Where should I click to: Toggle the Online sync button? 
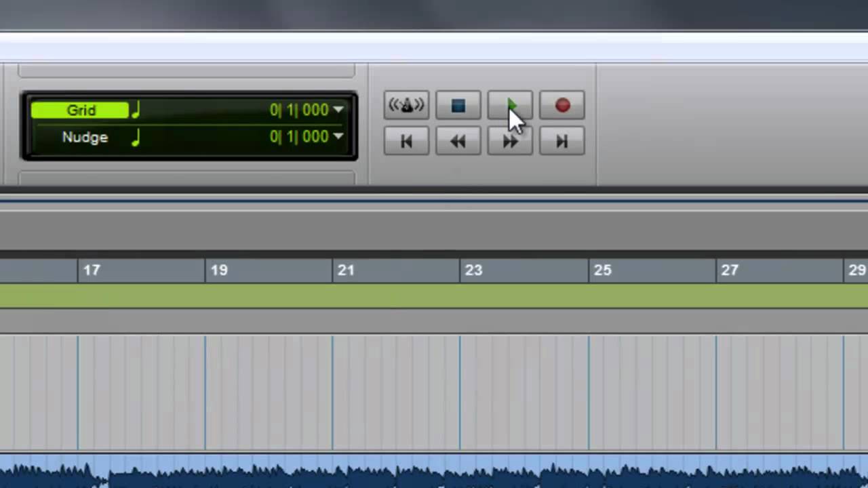(x=406, y=106)
